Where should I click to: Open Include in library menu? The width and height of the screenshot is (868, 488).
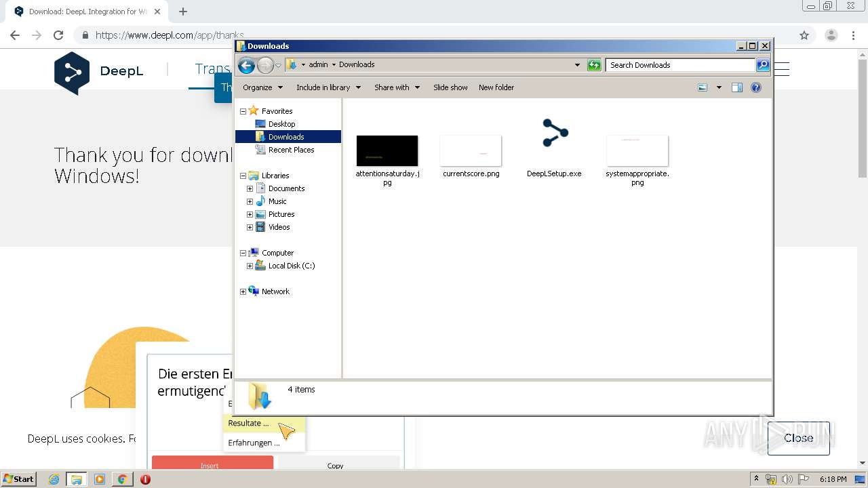(x=328, y=87)
